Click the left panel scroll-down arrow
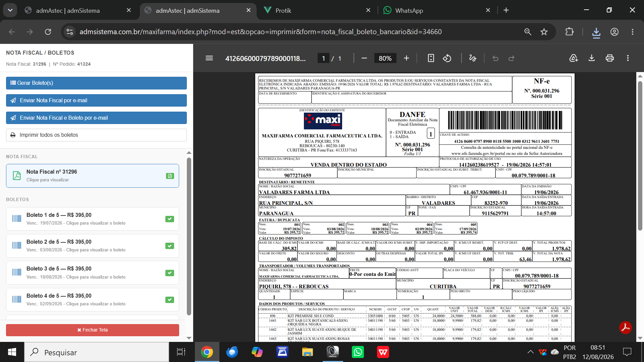Screen dimensions: 644x362 (x=189, y=338)
